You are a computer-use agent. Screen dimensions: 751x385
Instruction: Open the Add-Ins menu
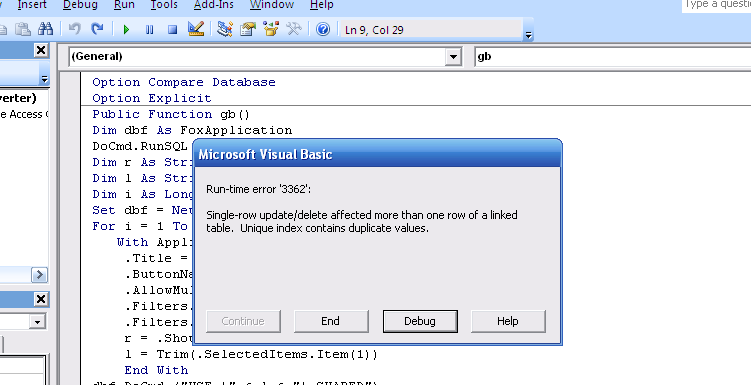tap(214, 5)
